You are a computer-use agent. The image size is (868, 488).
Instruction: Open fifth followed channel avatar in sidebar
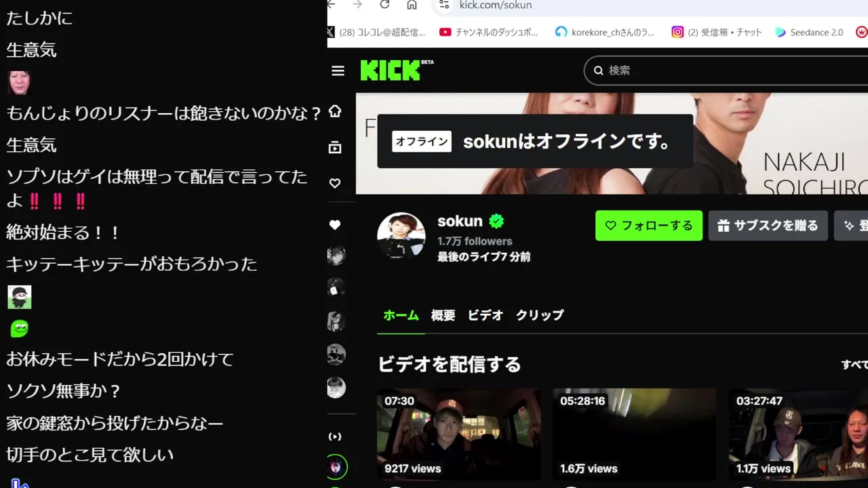pos(336,388)
